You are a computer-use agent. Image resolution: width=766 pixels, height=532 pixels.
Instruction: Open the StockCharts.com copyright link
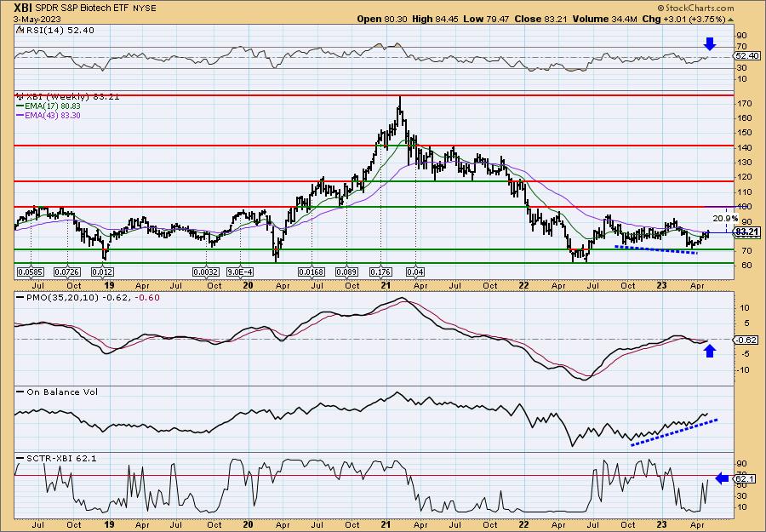point(695,8)
